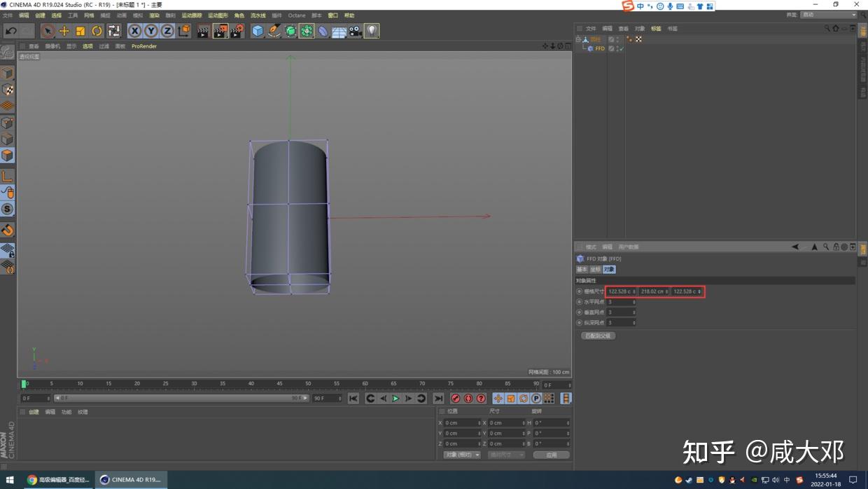
Task: Click the 应用 apply button
Action: [552, 455]
